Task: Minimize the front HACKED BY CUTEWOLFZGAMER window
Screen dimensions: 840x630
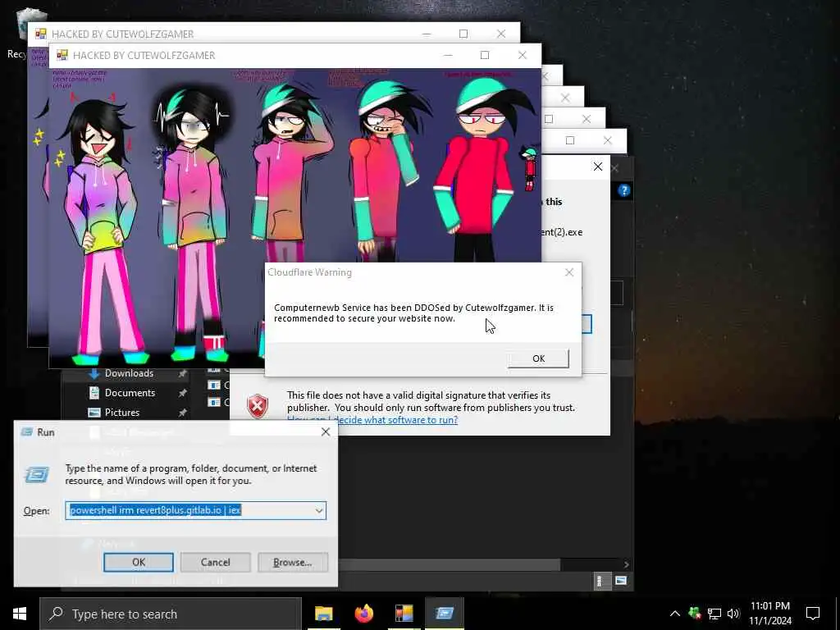Action: point(448,55)
